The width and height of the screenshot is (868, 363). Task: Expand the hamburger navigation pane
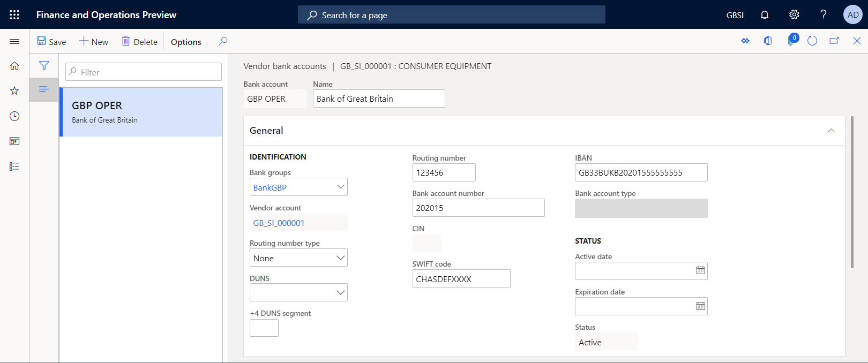point(14,41)
